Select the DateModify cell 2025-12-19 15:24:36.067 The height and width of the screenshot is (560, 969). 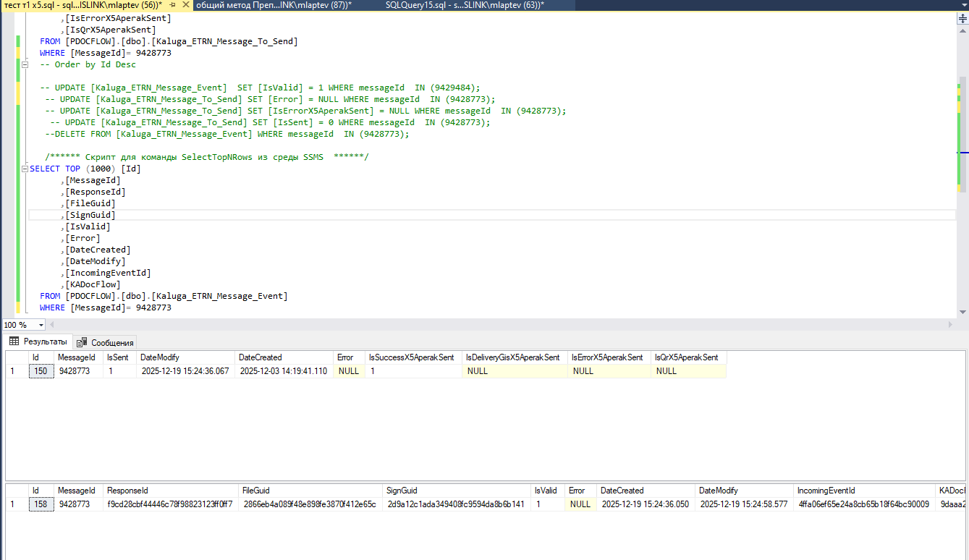[187, 371]
